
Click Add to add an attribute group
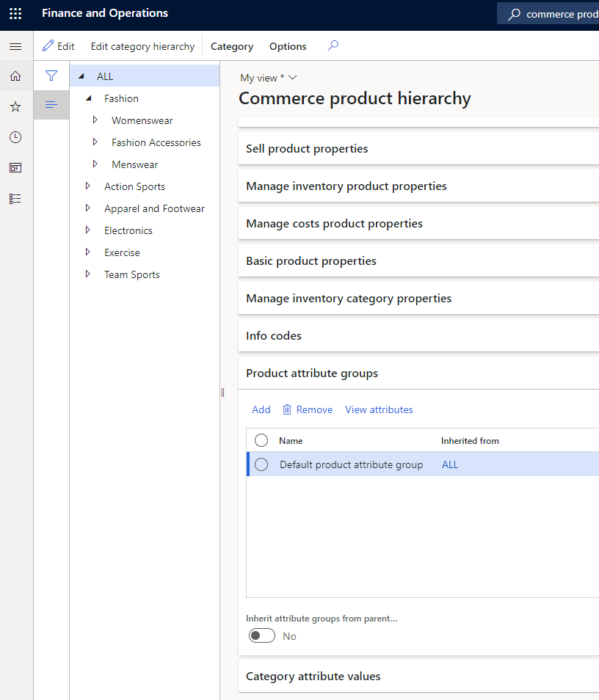coord(261,409)
